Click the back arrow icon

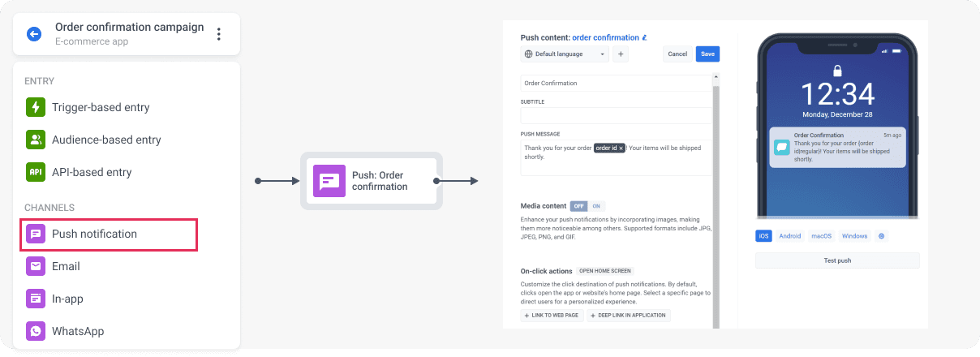click(34, 34)
